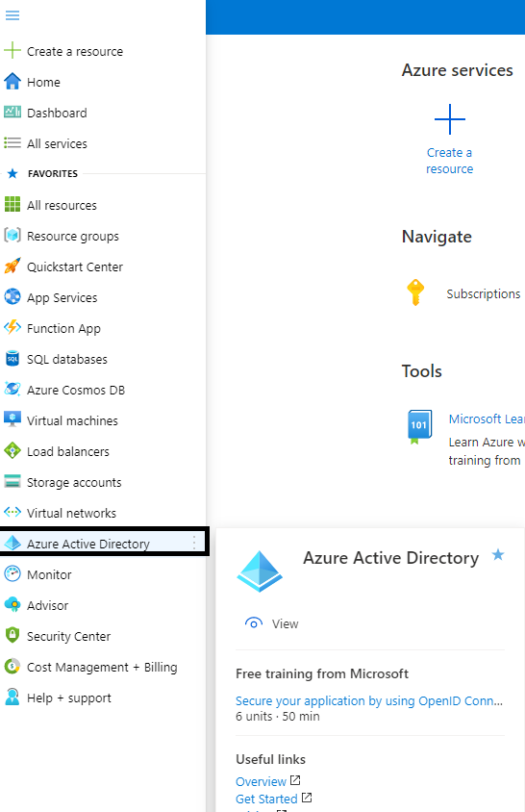Select the Security Center shield icon
Image resolution: width=525 pixels, height=812 pixels.
[x=12, y=635]
